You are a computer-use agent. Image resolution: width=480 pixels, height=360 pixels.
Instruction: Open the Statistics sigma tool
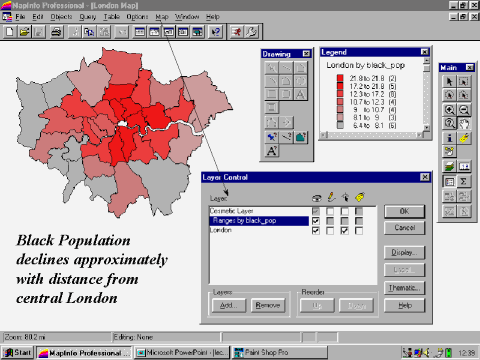464,182
